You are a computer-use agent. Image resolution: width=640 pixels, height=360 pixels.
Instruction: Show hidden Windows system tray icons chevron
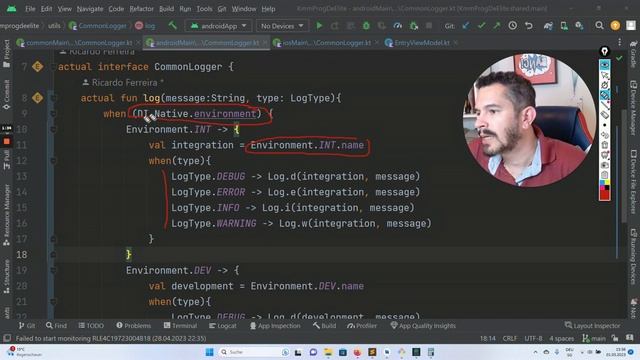535,352
